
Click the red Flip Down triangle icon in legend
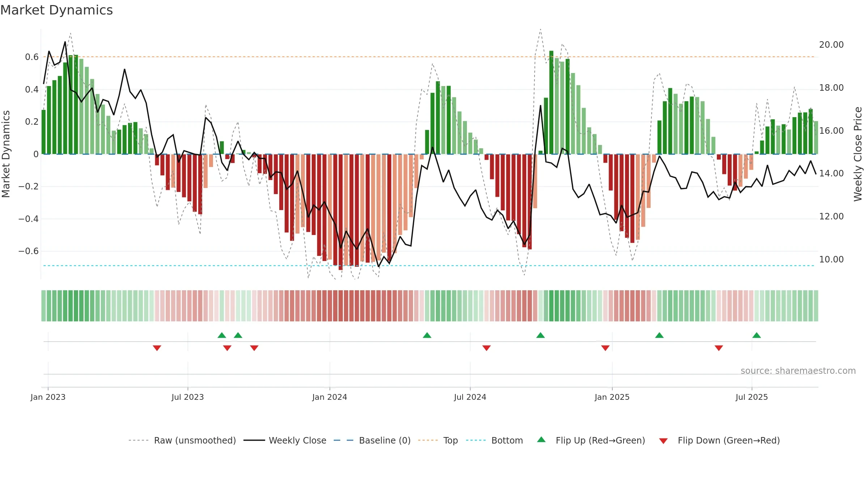663,441
